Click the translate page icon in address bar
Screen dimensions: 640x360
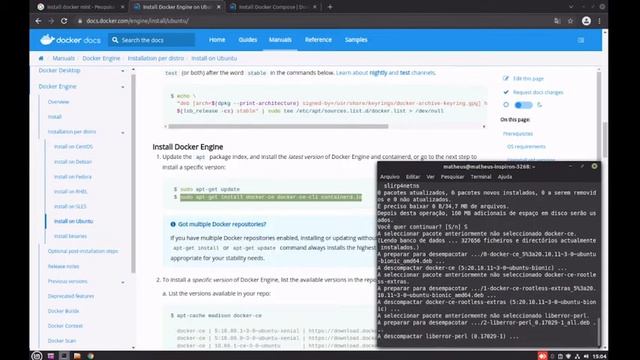[557, 21]
